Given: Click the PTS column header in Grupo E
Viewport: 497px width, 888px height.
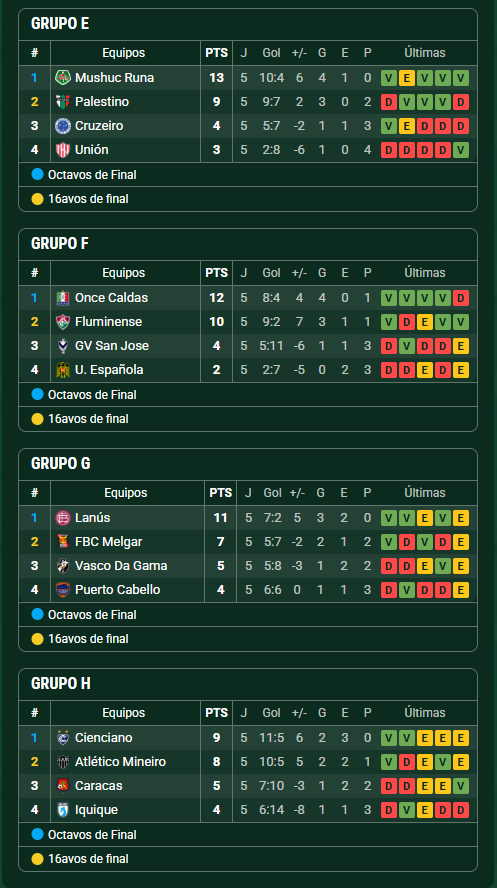Looking at the screenshot, I should (216, 53).
